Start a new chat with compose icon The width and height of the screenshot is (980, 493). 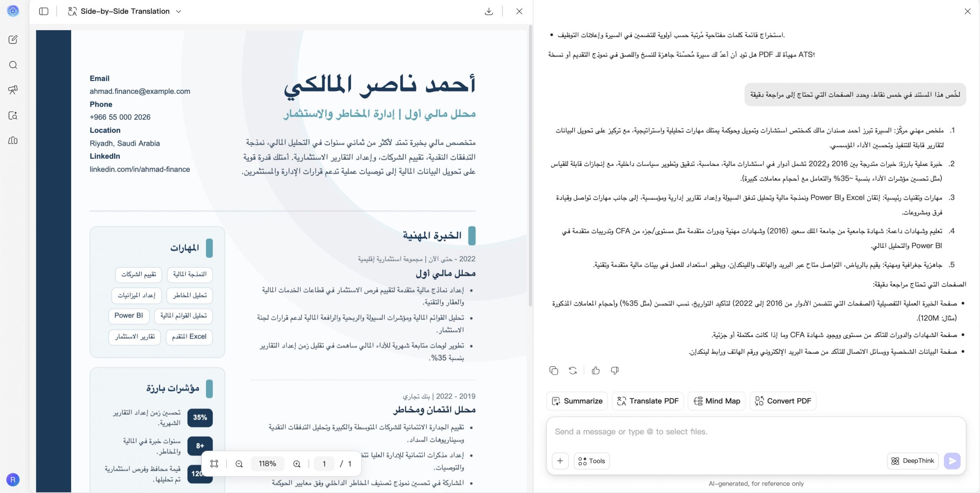(x=13, y=39)
